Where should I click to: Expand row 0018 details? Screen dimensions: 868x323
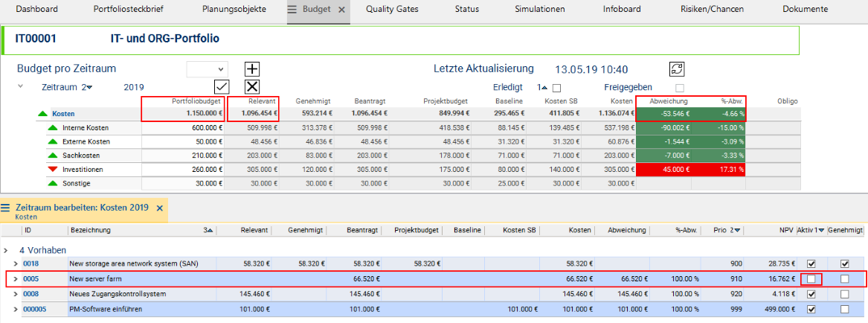(x=16, y=264)
